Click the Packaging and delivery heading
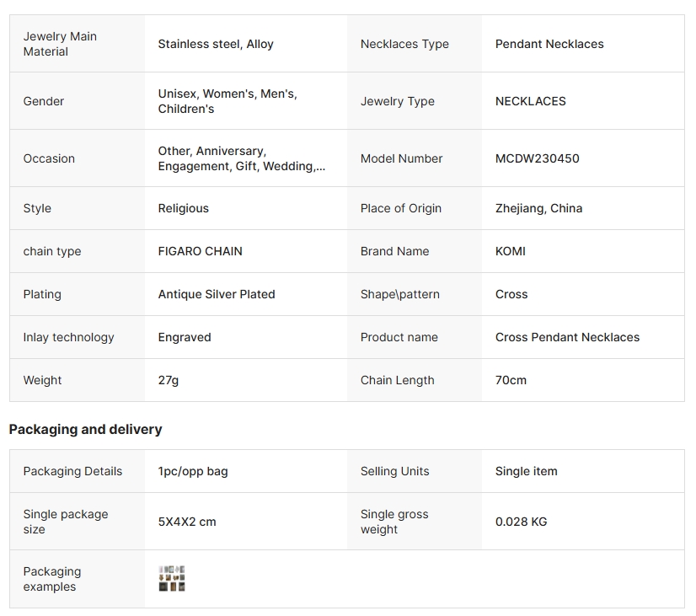 85,429
